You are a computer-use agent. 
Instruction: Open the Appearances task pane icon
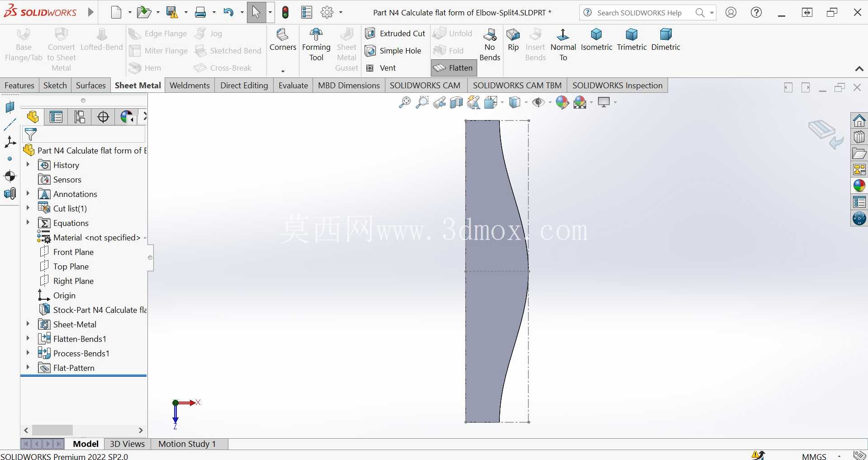tap(859, 186)
